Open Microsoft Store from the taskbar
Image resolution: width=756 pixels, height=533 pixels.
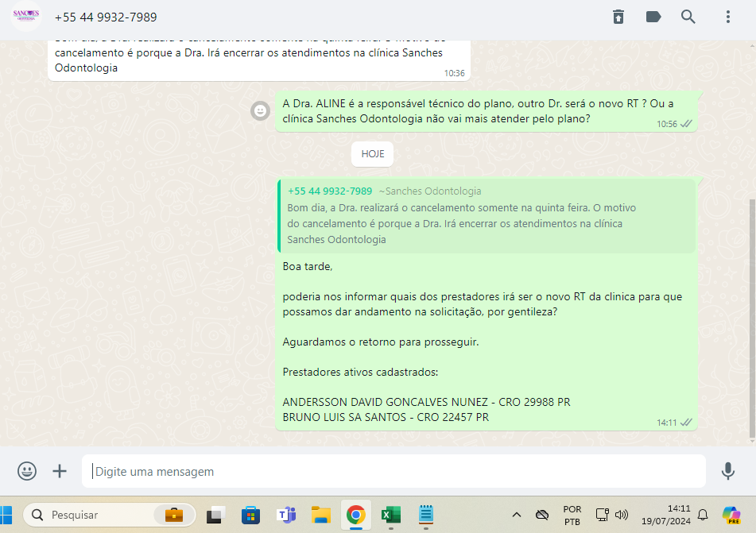[x=250, y=516]
